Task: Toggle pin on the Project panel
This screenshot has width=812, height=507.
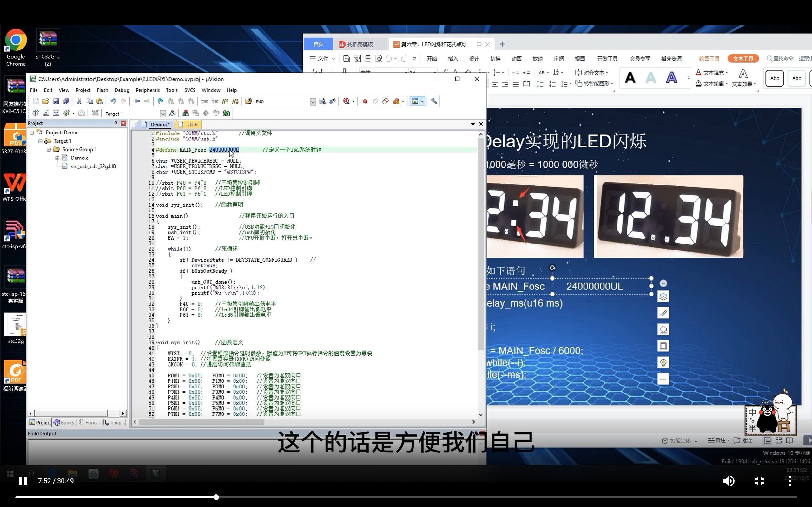Action: point(116,123)
